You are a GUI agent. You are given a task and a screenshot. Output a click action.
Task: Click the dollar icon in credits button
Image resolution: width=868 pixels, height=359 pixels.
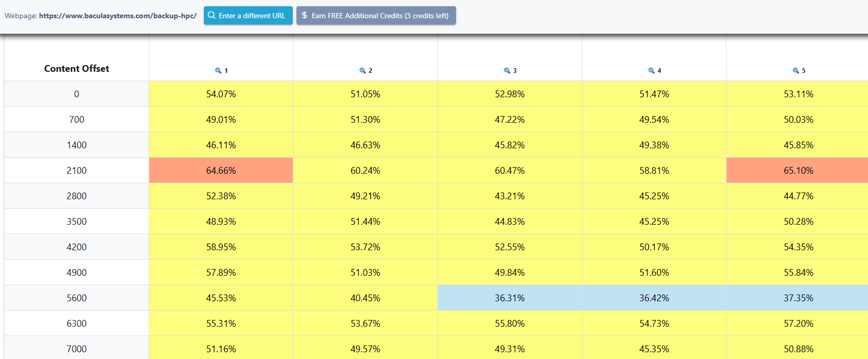point(304,16)
